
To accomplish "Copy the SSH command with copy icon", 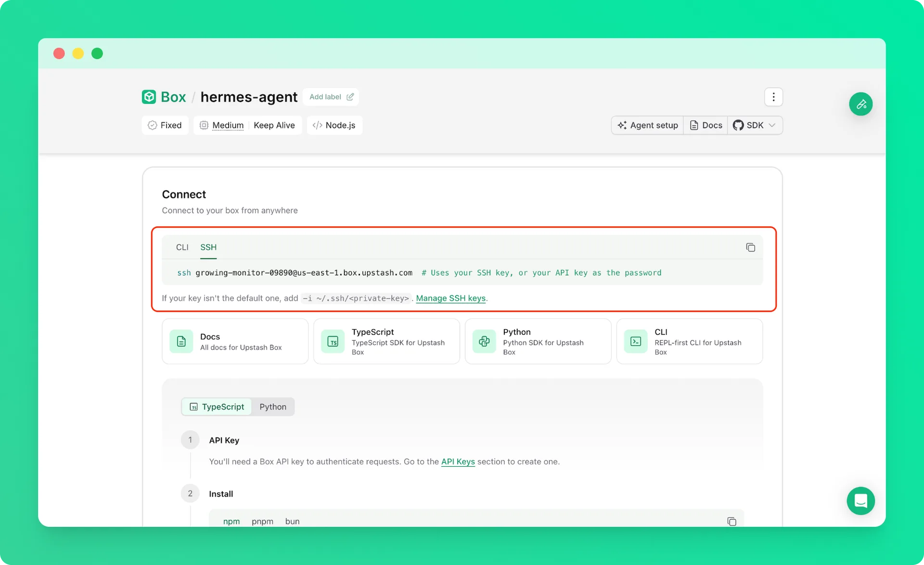I will tap(750, 247).
